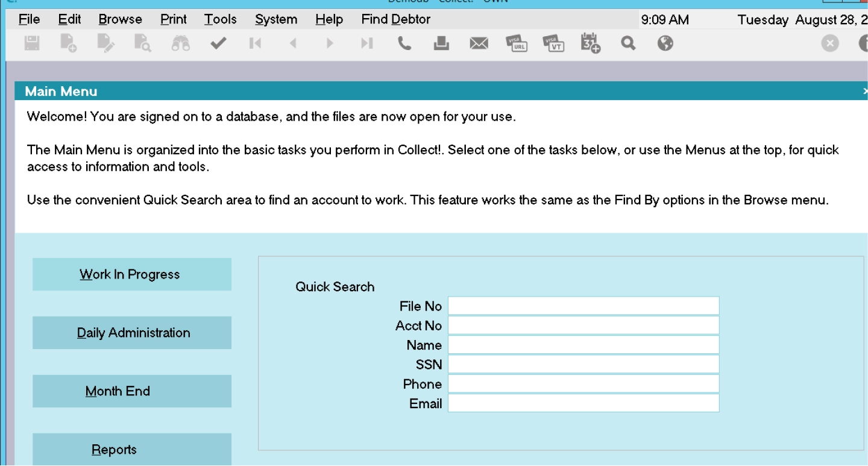The image size is (868, 466).
Task: Click the Save icon on the toolbar
Action: click(x=31, y=43)
